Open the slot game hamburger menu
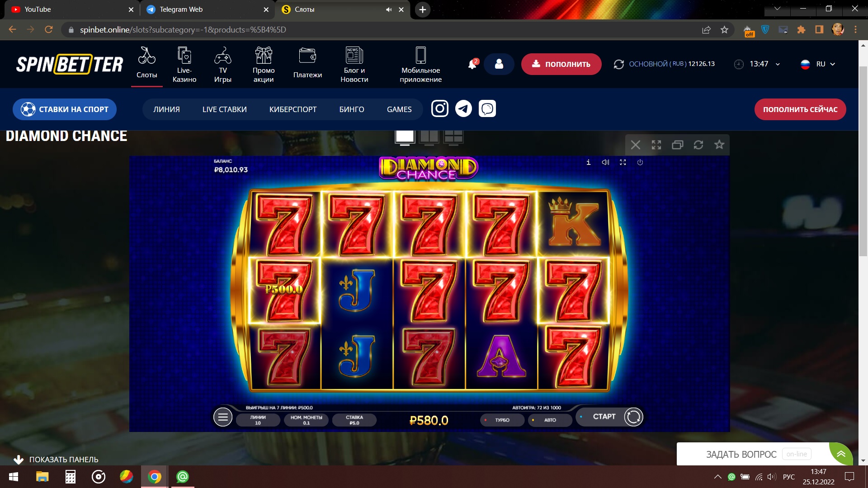 click(x=223, y=417)
